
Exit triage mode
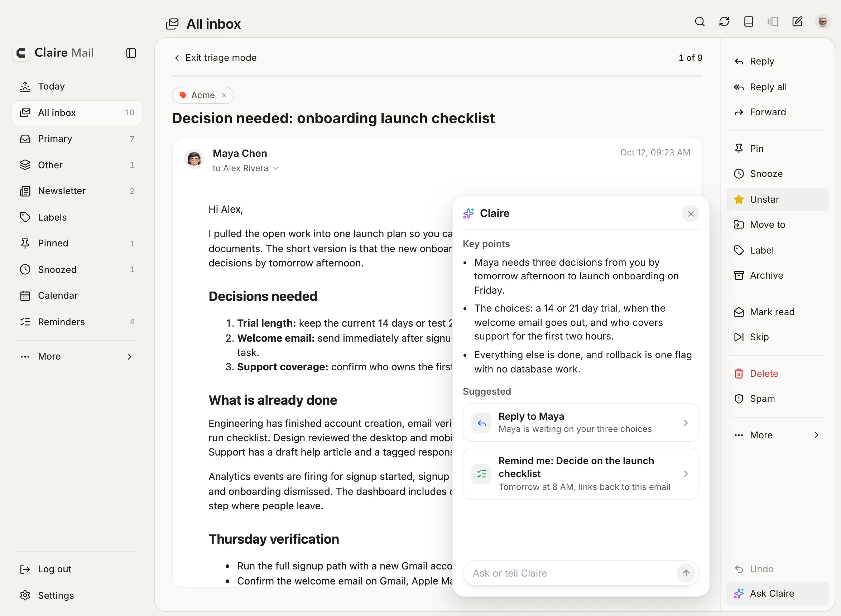click(x=215, y=58)
